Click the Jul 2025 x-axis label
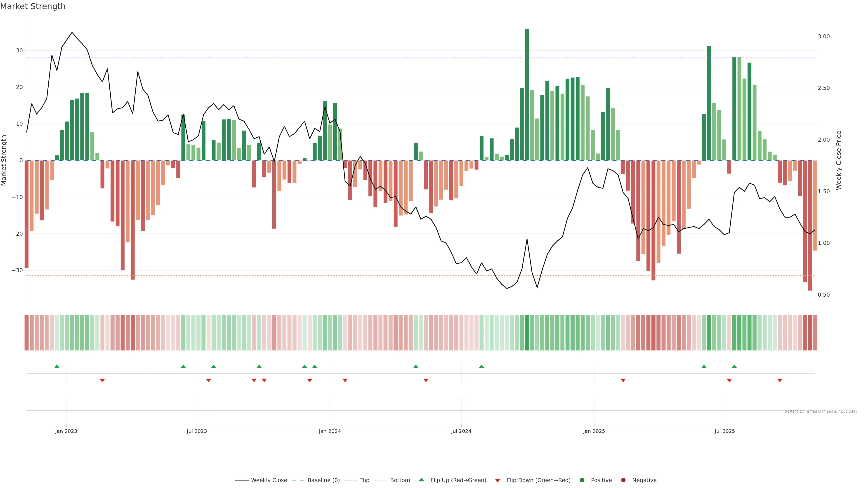This screenshot has width=868, height=488. 724,431
